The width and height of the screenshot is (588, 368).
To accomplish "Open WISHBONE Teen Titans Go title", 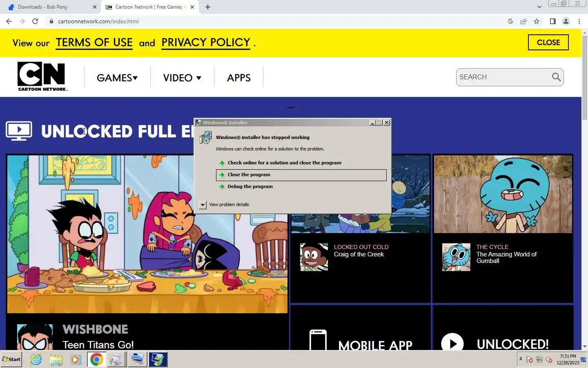I will point(95,329).
